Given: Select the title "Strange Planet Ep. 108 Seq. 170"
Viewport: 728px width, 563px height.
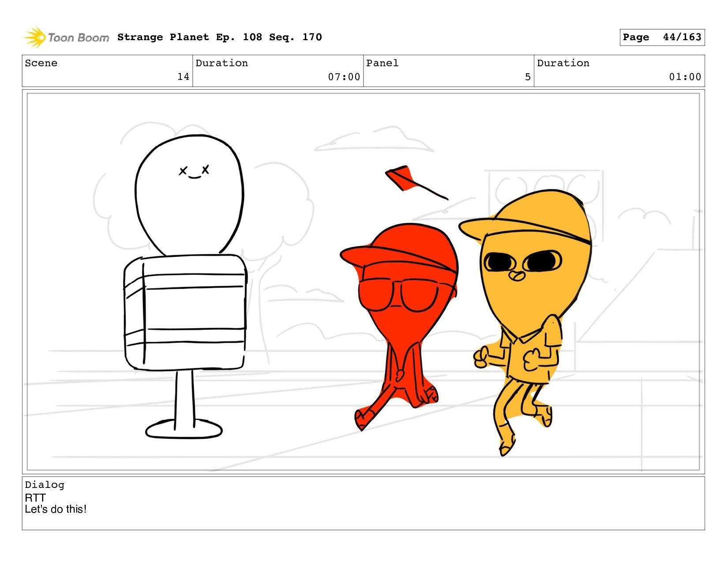Looking at the screenshot, I should coord(220,37).
